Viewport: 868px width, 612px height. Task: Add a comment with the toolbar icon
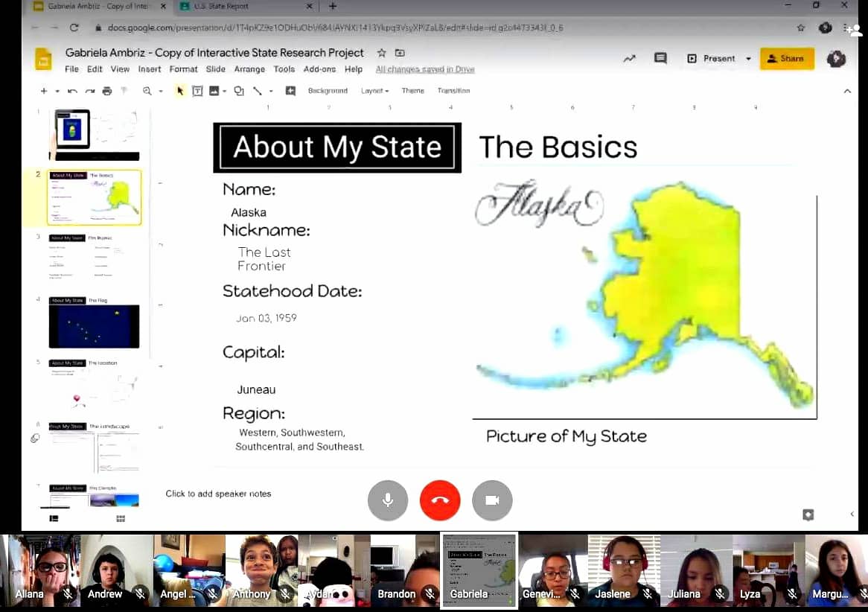coord(290,91)
